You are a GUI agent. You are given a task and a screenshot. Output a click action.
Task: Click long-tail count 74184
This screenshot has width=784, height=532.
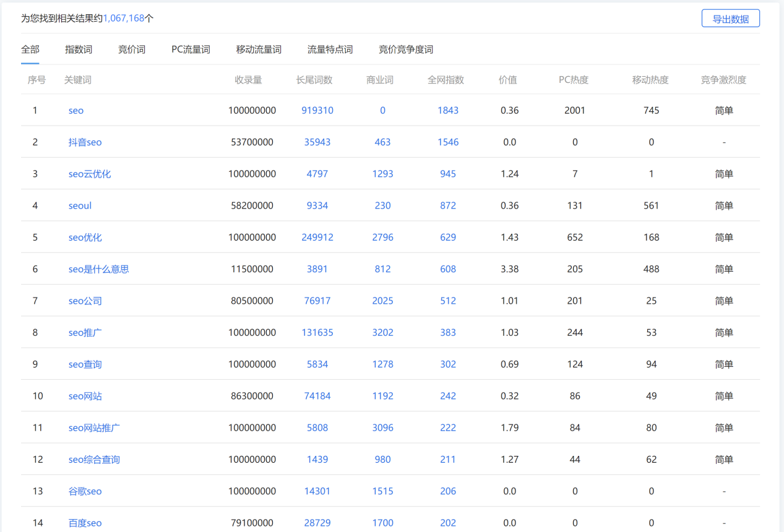pos(317,396)
